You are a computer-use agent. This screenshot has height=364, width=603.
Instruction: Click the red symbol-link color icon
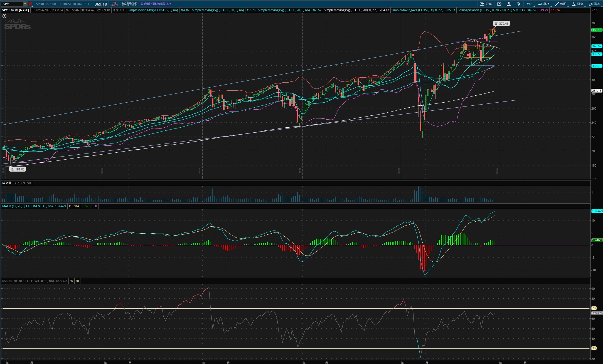tap(31, 4)
